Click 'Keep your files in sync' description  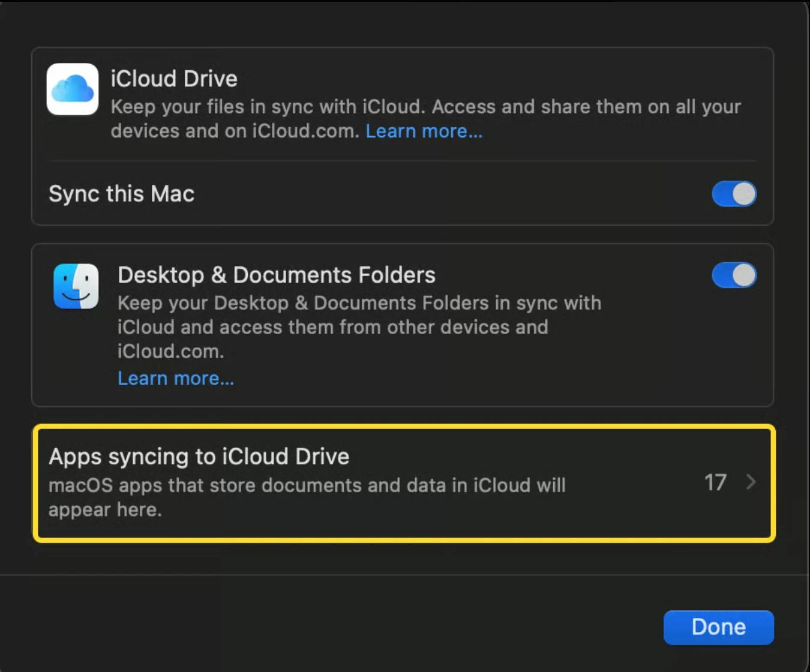pos(426,119)
